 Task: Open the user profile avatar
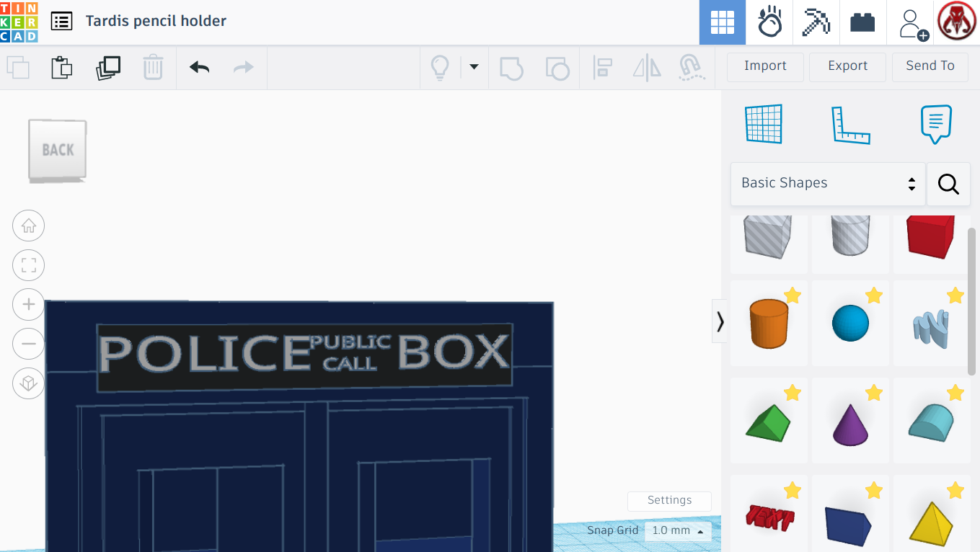point(957,22)
